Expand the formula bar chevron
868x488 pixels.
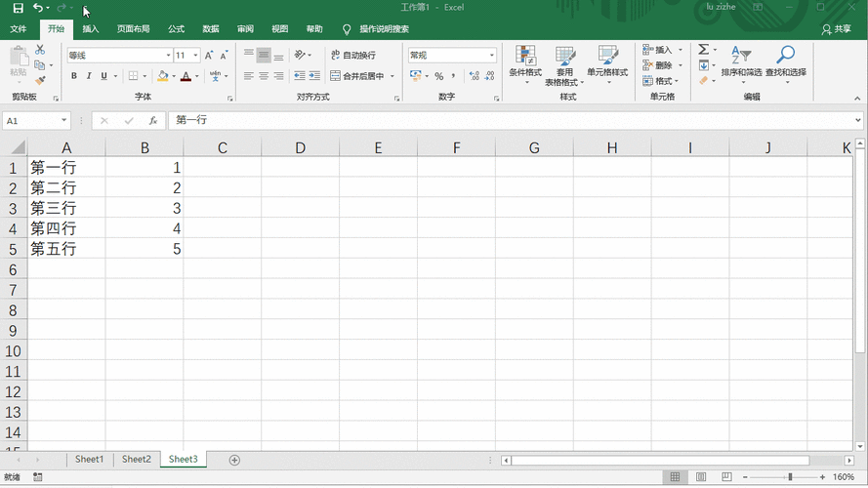858,120
